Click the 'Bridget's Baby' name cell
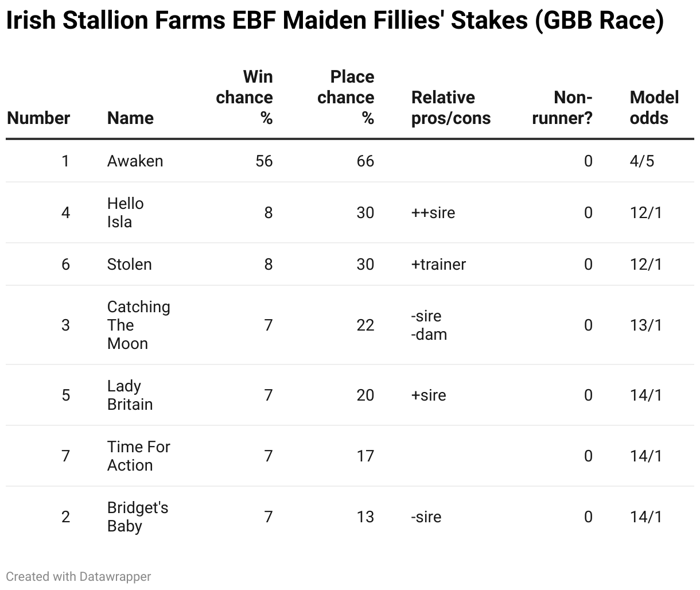Image resolution: width=700 pixels, height=590 pixels. click(x=138, y=517)
